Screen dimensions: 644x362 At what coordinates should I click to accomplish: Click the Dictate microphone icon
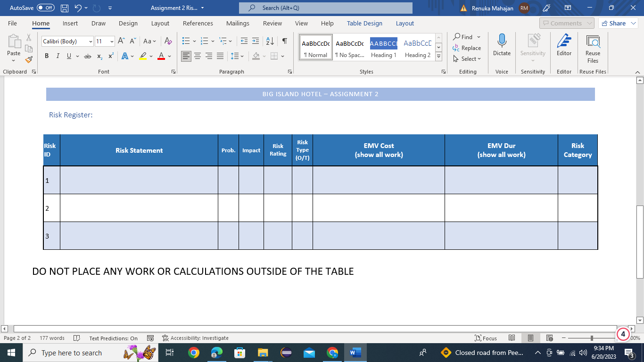[502, 41]
